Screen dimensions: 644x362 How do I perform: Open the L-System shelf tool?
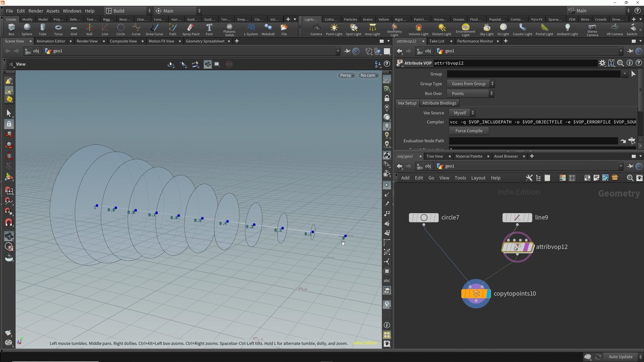pos(251,29)
